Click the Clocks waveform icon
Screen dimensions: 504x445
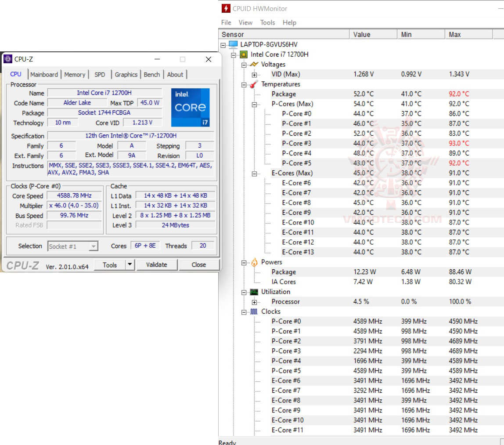(254, 311)
